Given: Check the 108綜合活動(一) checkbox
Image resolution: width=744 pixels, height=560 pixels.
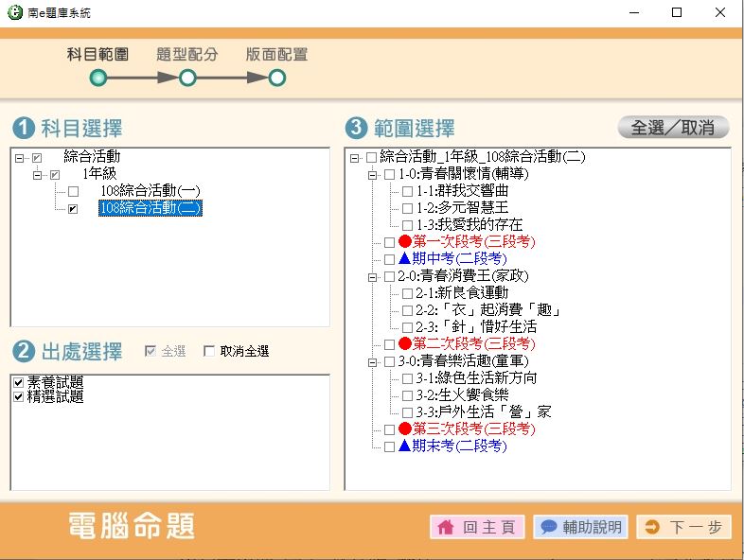Looking at the screenshot, I should click(73, 192).
